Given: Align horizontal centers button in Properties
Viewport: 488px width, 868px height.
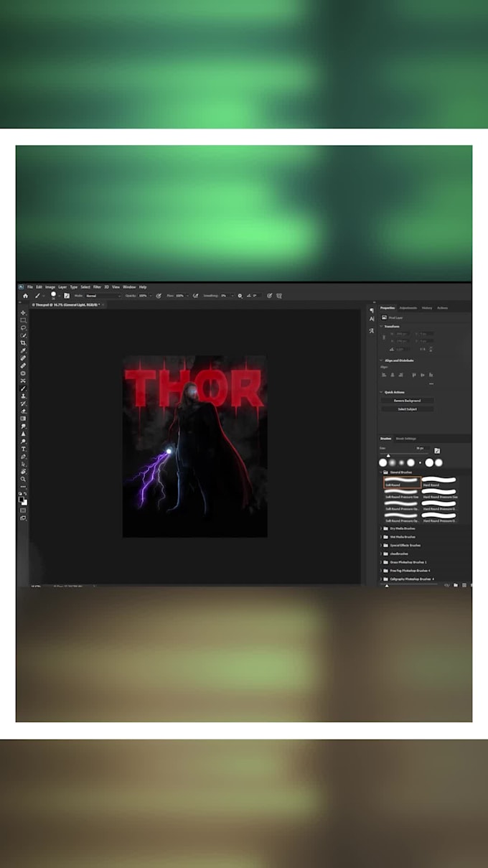Looking at the screenshot, I should 393,375.
